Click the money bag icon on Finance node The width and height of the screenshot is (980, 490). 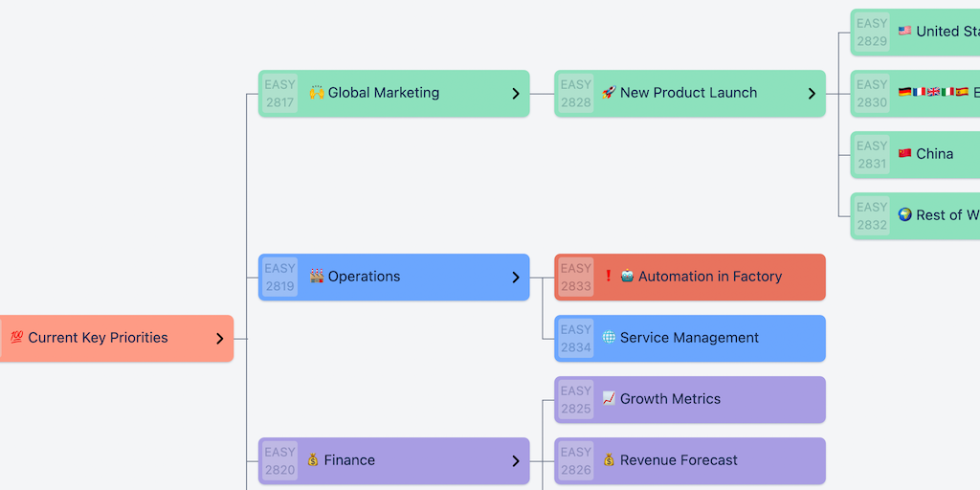coord(313,460)
